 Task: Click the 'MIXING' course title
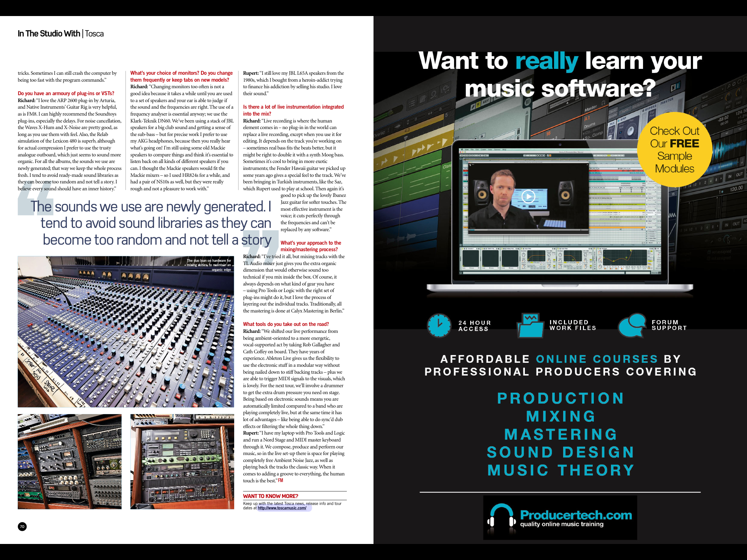pos(561,416)
